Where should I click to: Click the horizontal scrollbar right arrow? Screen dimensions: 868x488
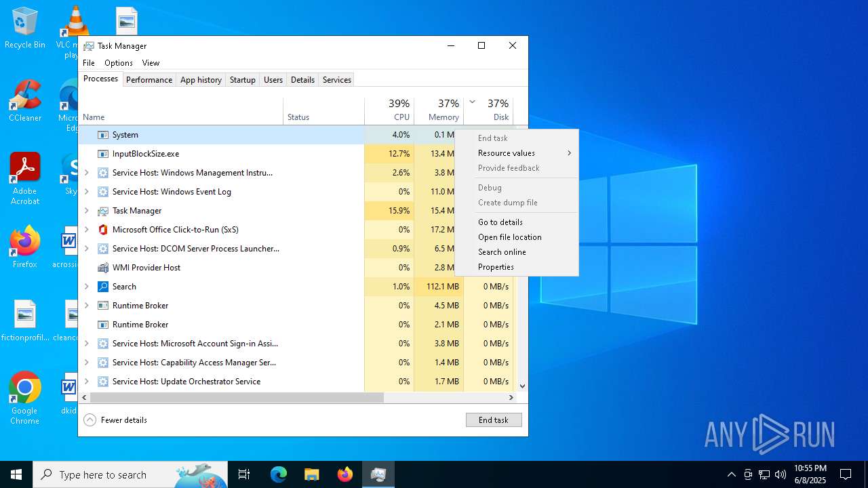coord(511,398)
